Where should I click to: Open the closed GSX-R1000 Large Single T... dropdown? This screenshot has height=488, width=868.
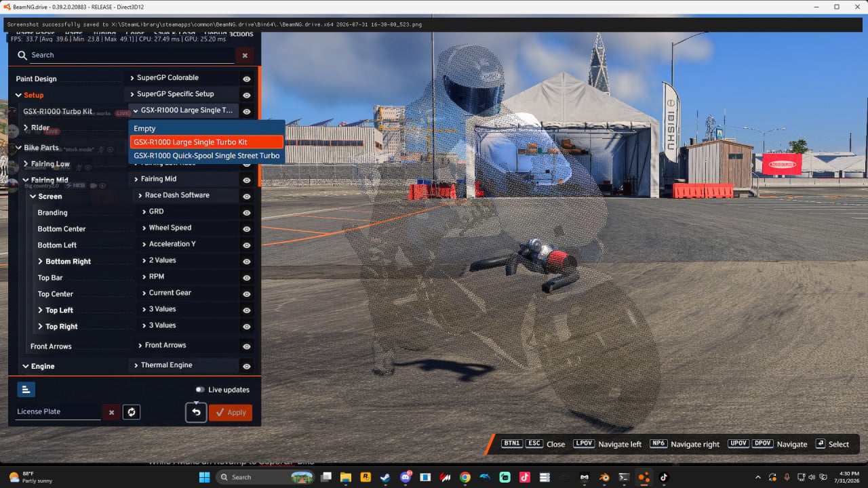tap(184, 110)
